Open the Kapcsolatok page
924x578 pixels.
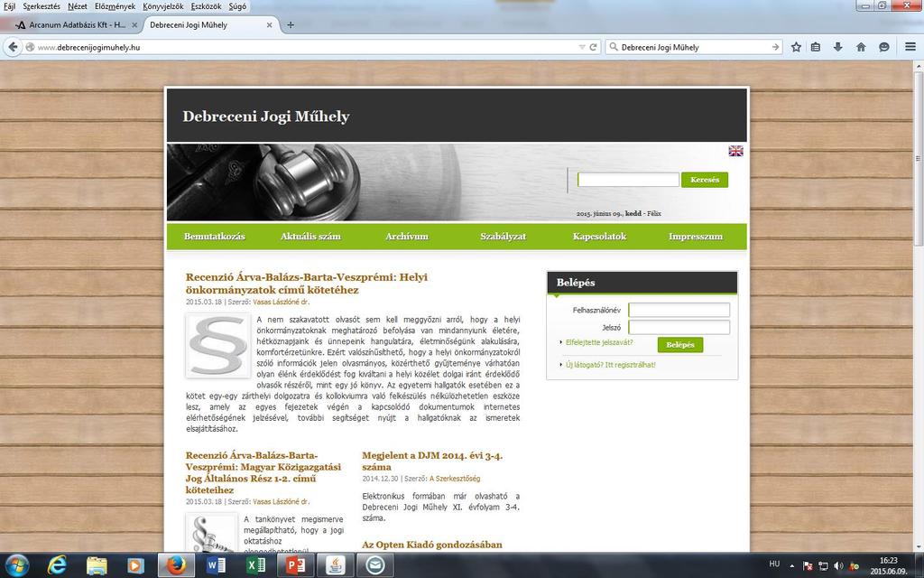point(599,237)
